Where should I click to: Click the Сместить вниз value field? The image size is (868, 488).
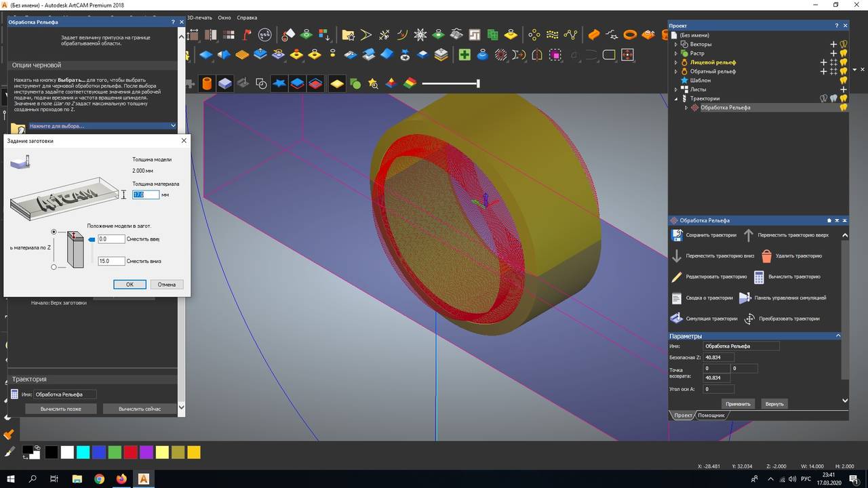pos(111,261)
